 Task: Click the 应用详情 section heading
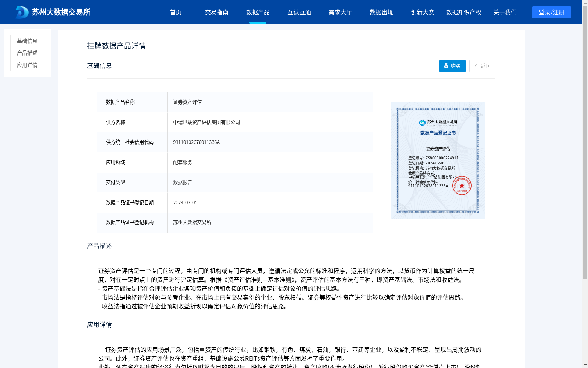pos(100,325)
